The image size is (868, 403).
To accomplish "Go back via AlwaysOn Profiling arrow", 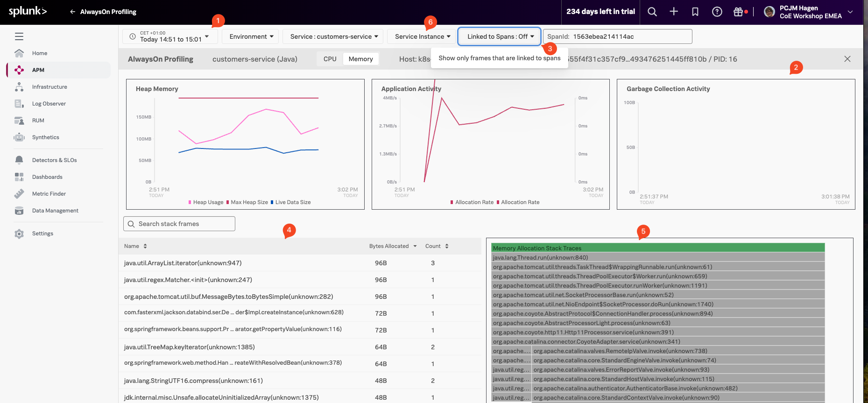I will pyautogui.click(x=72, y=12).
